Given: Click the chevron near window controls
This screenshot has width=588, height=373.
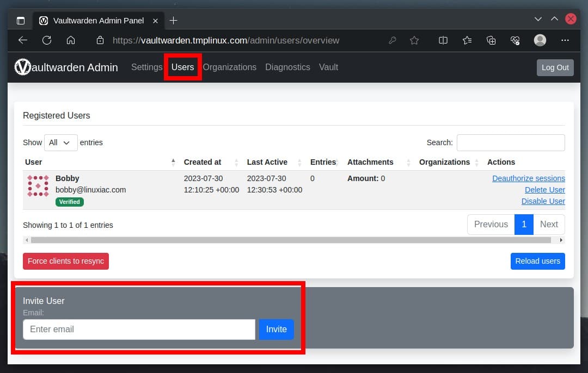Looking at the screenshot, I should [538, 18].
